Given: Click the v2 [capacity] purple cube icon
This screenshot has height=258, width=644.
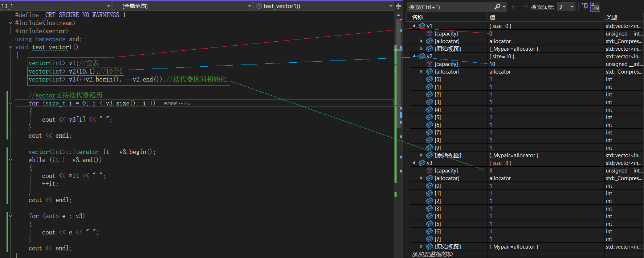Looking at the screenshot, I should click(429, 64).
